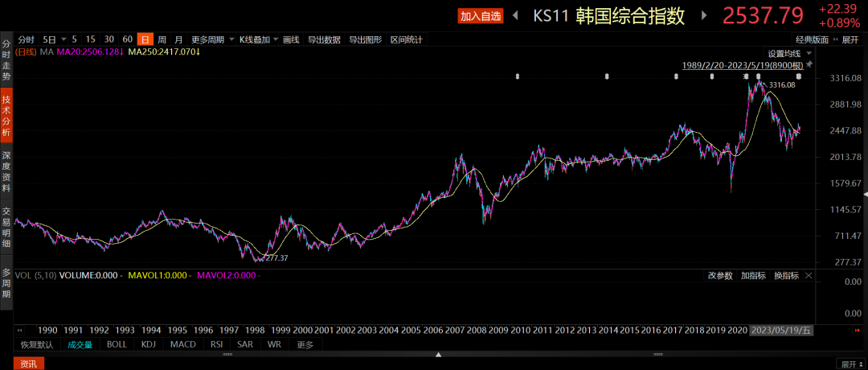This screenshot has width=868, height=370.
Task: Collapse right panel arrow at chart edge
Action: coord(866,194)
